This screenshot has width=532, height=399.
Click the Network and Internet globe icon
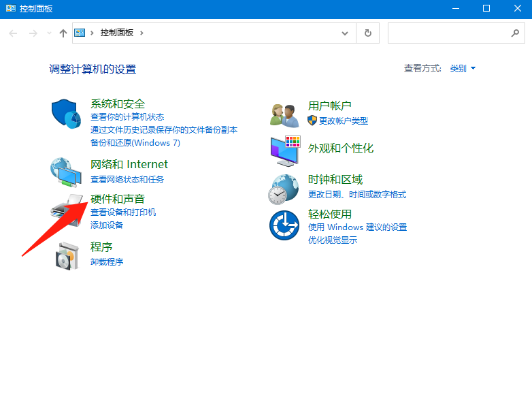[67, 172]
